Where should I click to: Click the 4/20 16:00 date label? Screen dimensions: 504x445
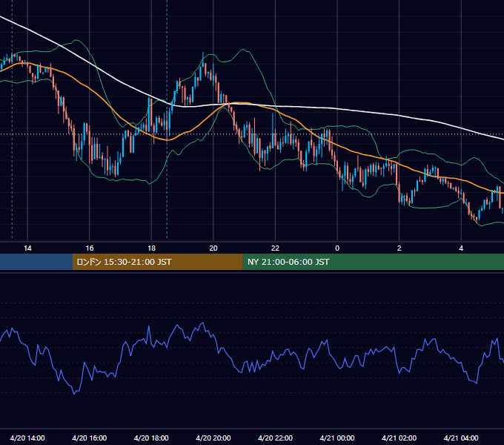(90, 438)
